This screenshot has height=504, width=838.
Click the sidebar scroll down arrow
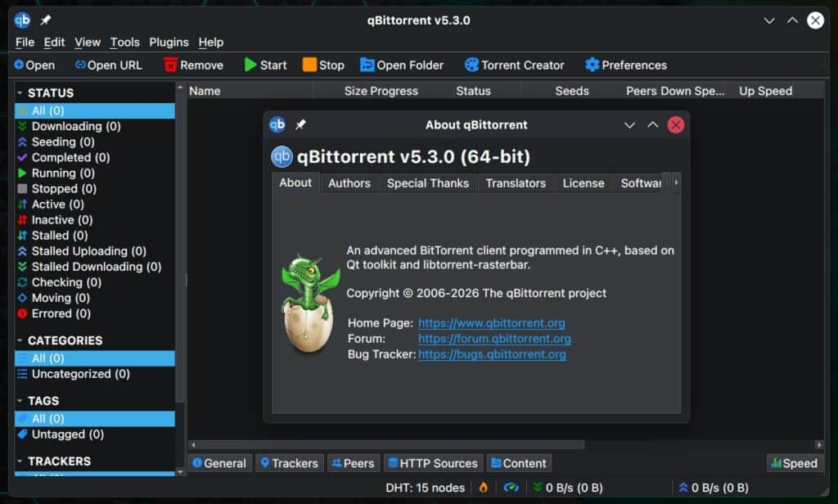click(180, 471)
